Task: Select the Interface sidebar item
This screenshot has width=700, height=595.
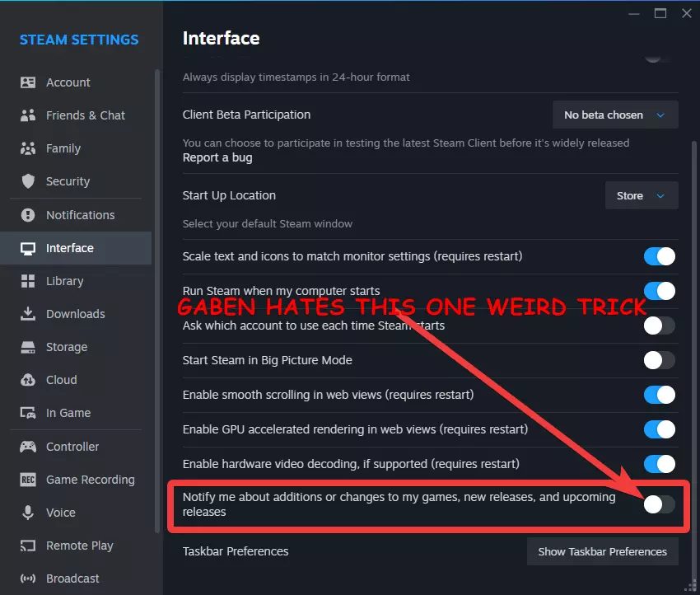Action: 76,248
